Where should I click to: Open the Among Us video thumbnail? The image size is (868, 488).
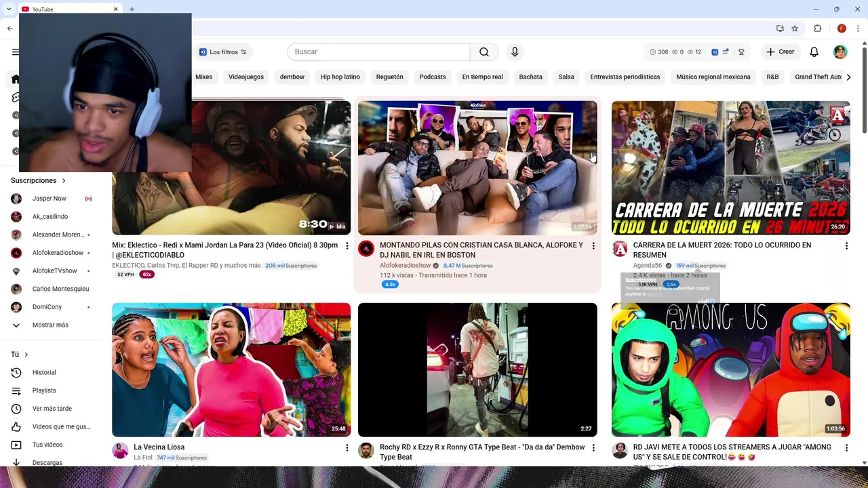pyautogui.click(x=731, y=369)
